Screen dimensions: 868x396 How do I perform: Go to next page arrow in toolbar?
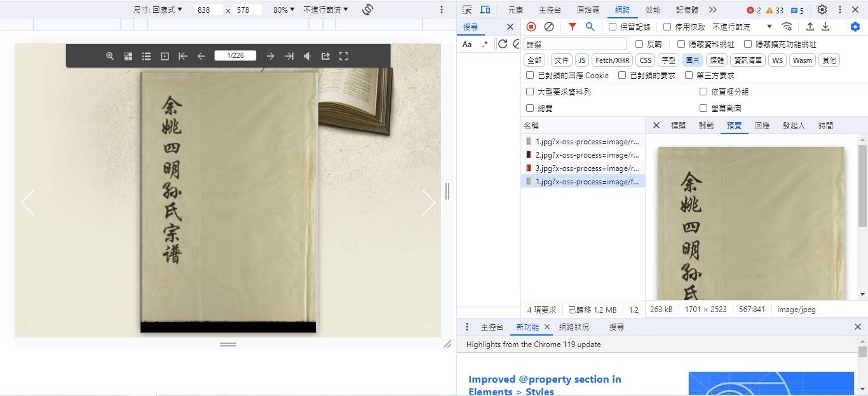(270, 56)
